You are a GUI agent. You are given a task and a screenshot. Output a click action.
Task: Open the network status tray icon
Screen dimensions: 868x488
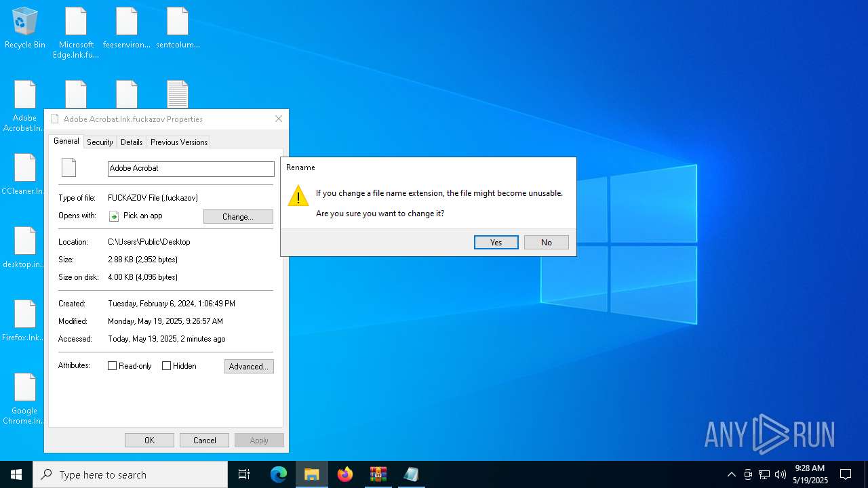click(764, 474)
